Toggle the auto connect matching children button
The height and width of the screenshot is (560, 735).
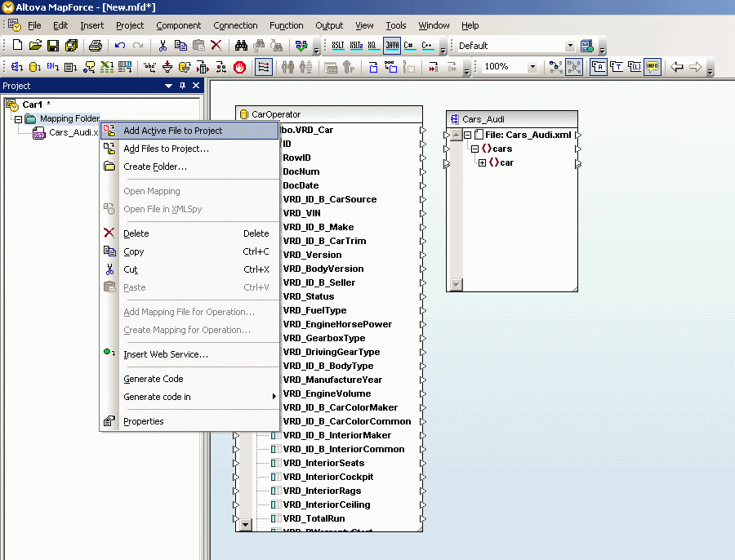[x=264, y=67]
